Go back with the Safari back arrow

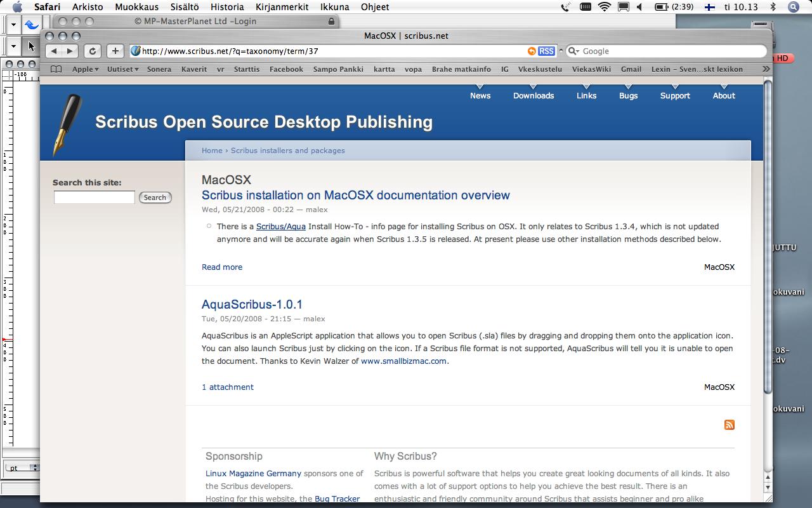tap(54, 51)
